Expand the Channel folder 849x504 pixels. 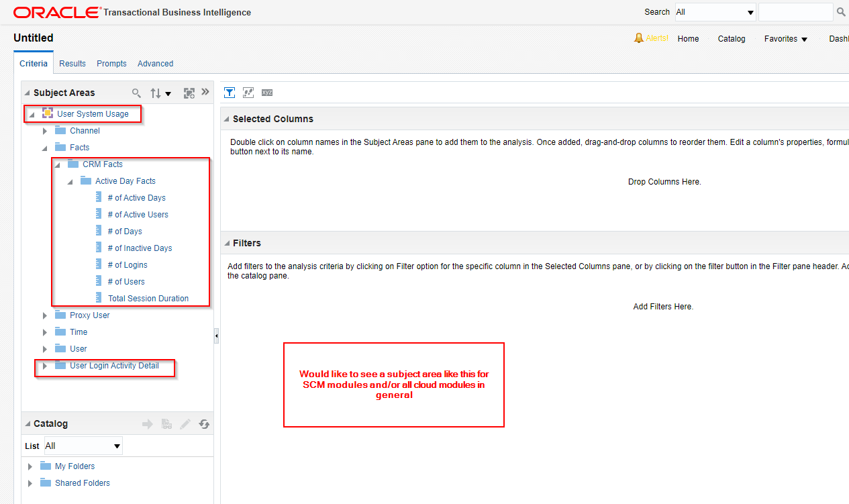click(x=45, y=131)
